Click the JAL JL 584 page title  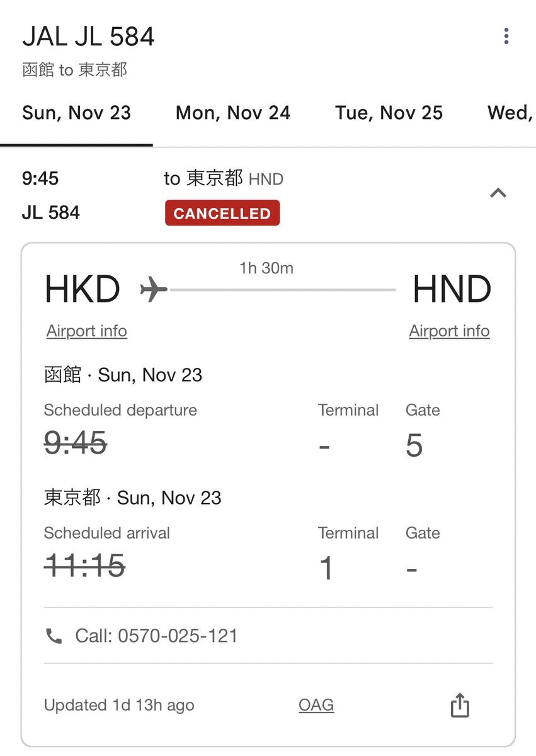[x=88, y=37]
